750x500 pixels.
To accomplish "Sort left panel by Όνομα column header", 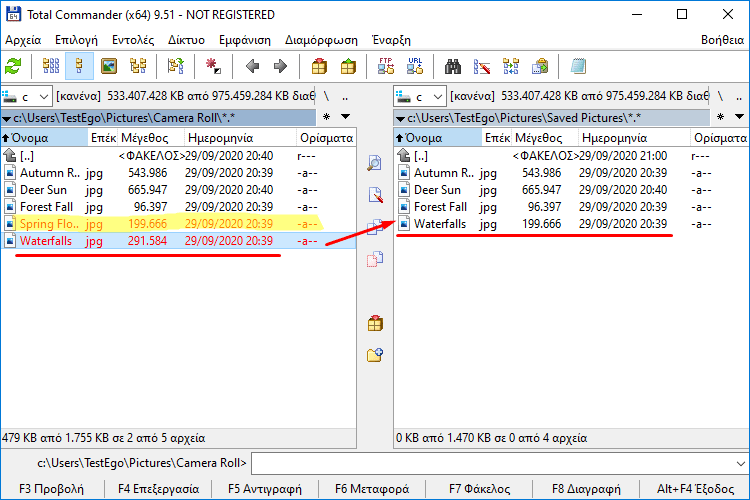I will click(44, 138).
